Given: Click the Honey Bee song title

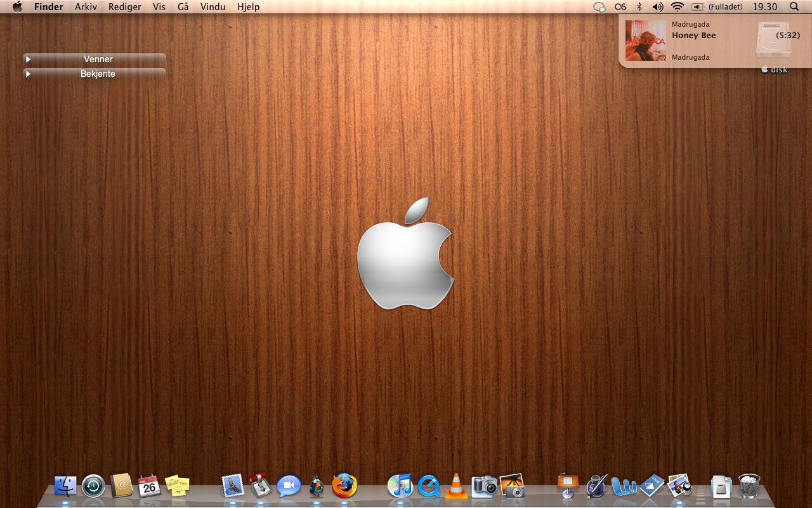Looking at the screenshot, I should click(x=694, y=36).
